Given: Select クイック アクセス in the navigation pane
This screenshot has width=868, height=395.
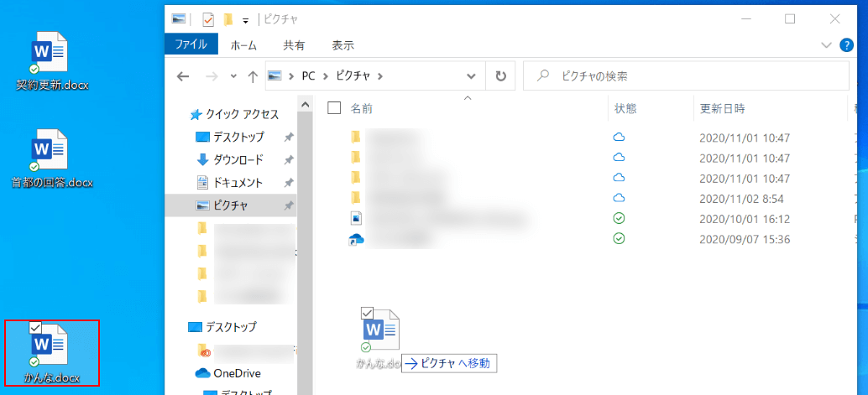Looking at the screenshot, I should 234,115.
